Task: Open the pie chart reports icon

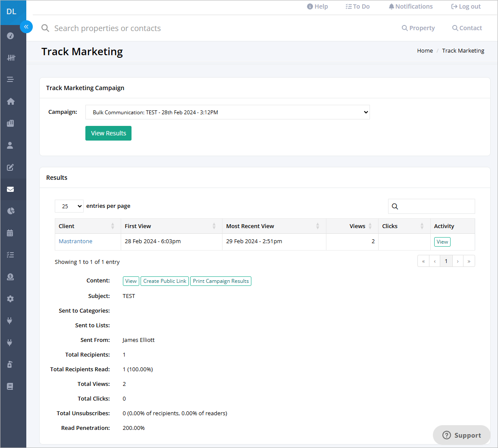Action: coord(10,211)
